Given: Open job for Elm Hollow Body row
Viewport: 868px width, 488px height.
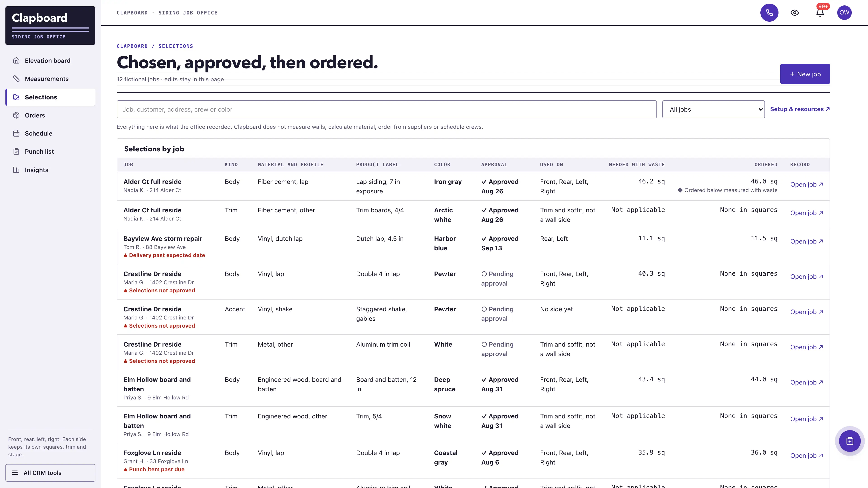Looking at the screenshot, I should click(807, 382).
